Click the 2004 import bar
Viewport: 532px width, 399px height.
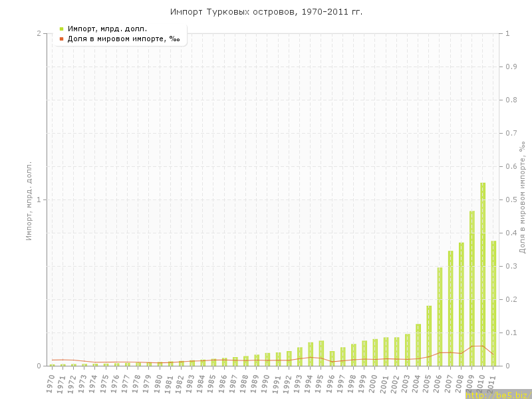pos(418,344)
